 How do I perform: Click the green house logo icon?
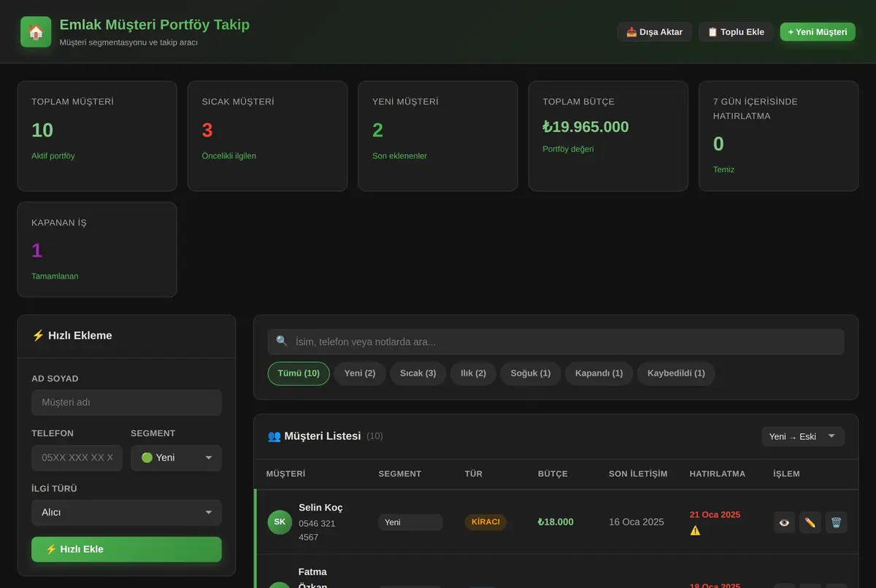click(x=36, y=32)
